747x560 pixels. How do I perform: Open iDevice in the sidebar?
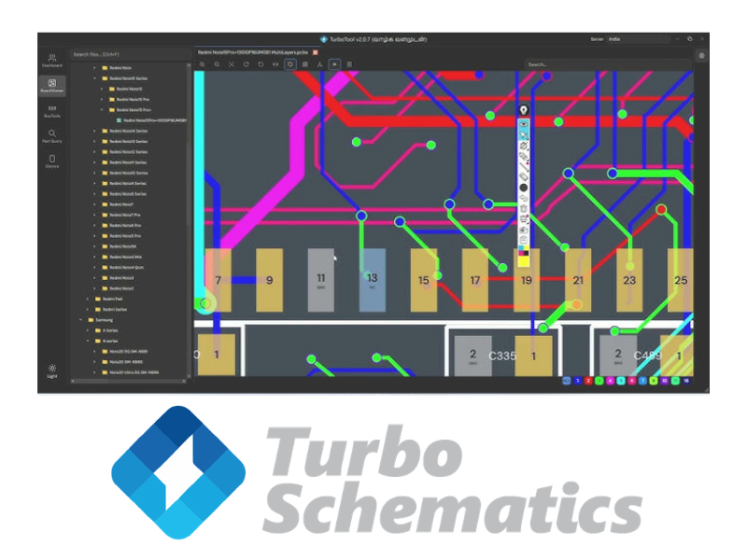52,161
